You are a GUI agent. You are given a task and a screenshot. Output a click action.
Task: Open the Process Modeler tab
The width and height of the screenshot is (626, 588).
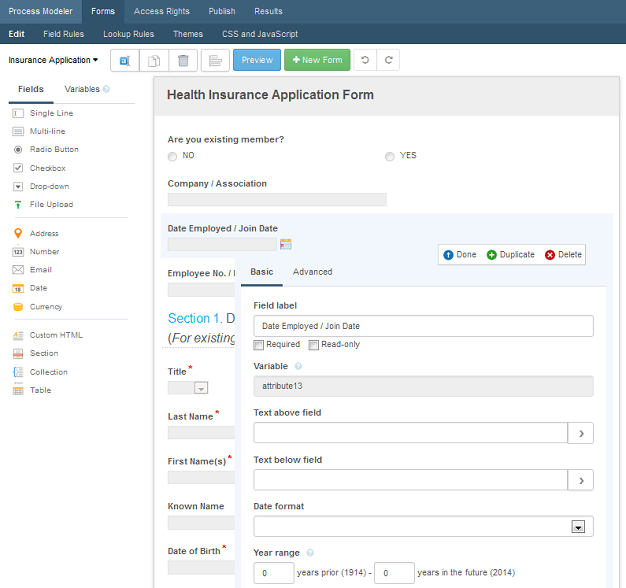[x=41, y=11]
